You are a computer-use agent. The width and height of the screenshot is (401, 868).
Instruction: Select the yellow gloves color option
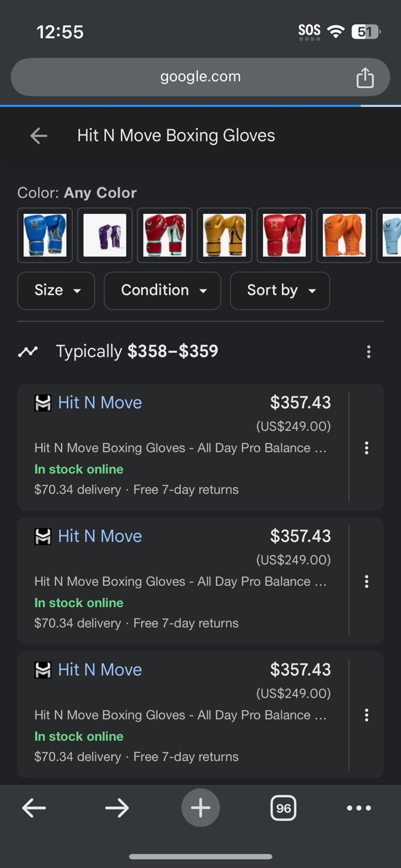(x=225, y=235)
